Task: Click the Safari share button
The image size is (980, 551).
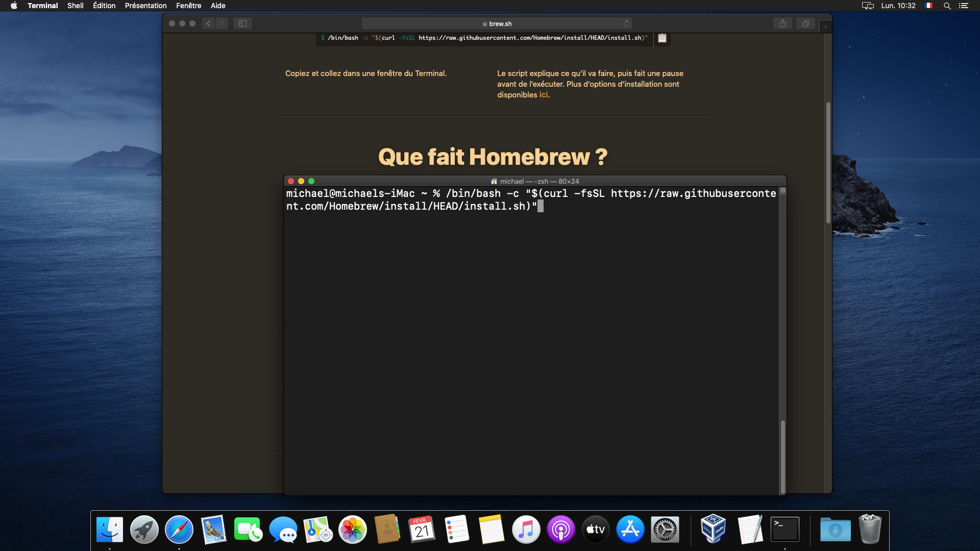Action: pyautogui.click(x=782, y=23)
